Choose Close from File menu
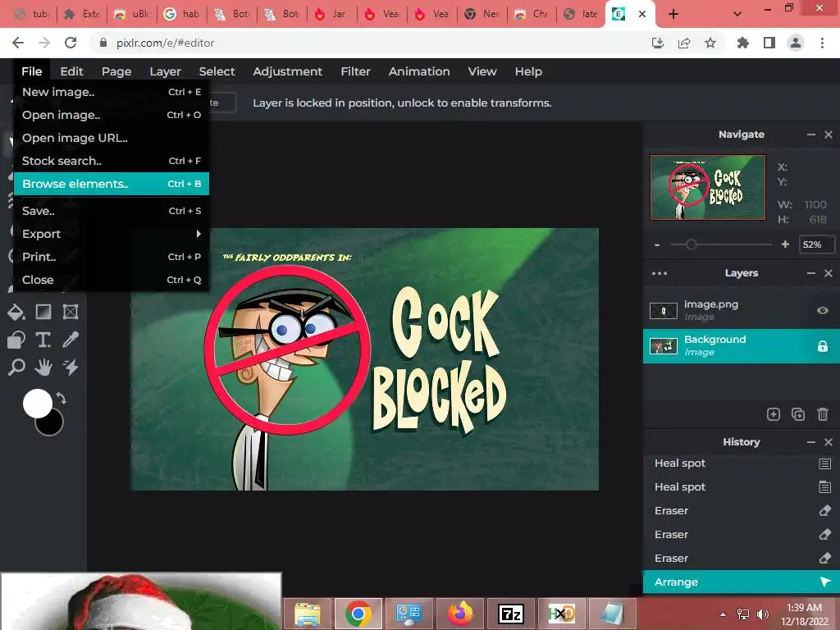840x630 pixels. [x=112, y=280]
